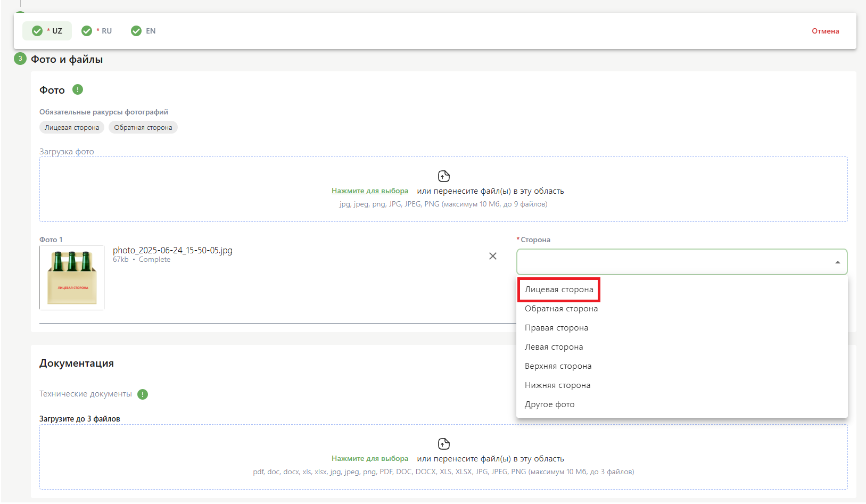Click the upload icon in documentation dropzone
The height and width of the screenshot is (504, 866).
click(x=443, y=444)
